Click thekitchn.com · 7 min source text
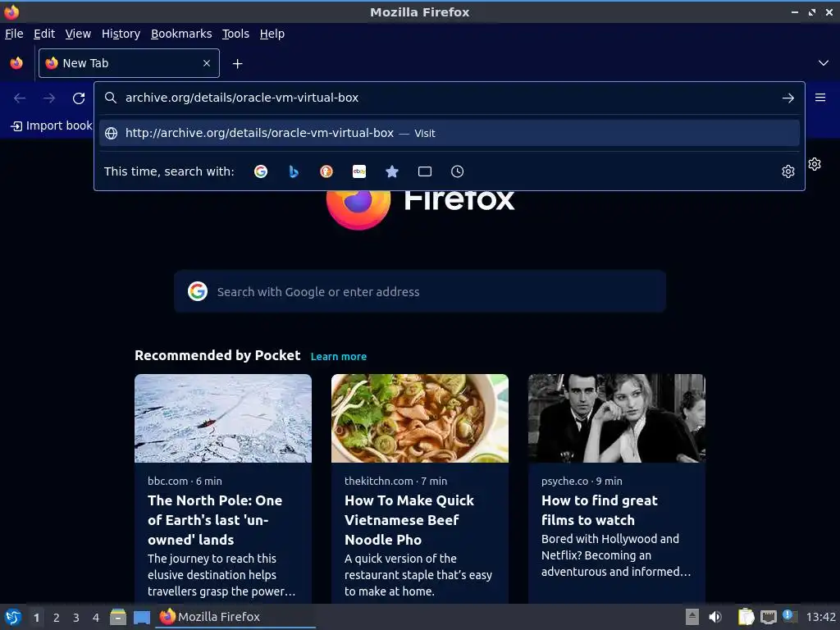The width and height of the screenshot is (840, 630). click(396, 481)
